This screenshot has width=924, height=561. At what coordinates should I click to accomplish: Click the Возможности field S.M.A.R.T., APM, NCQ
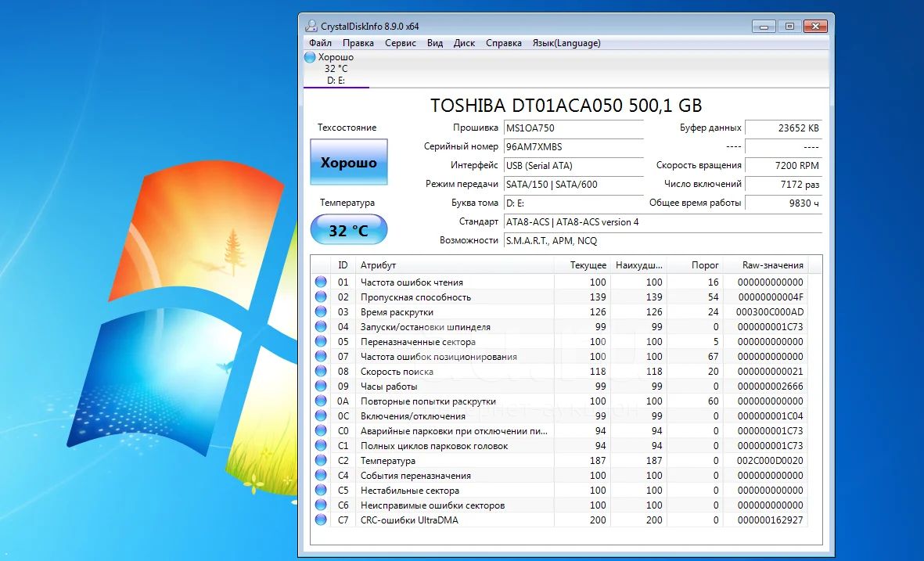coord(663,241)
